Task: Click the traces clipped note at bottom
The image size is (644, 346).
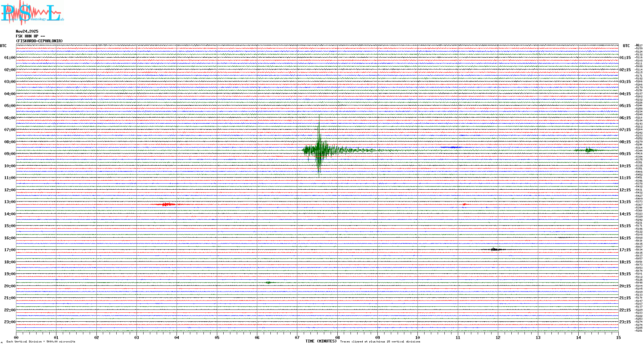Action: pyautogui.click(x=380, y=342)
